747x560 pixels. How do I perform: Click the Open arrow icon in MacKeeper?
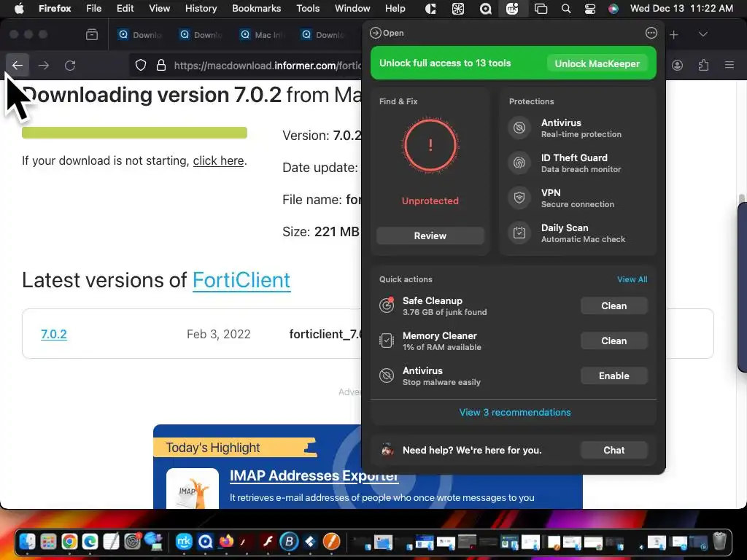pyautogui.click(x=376, y=33)
